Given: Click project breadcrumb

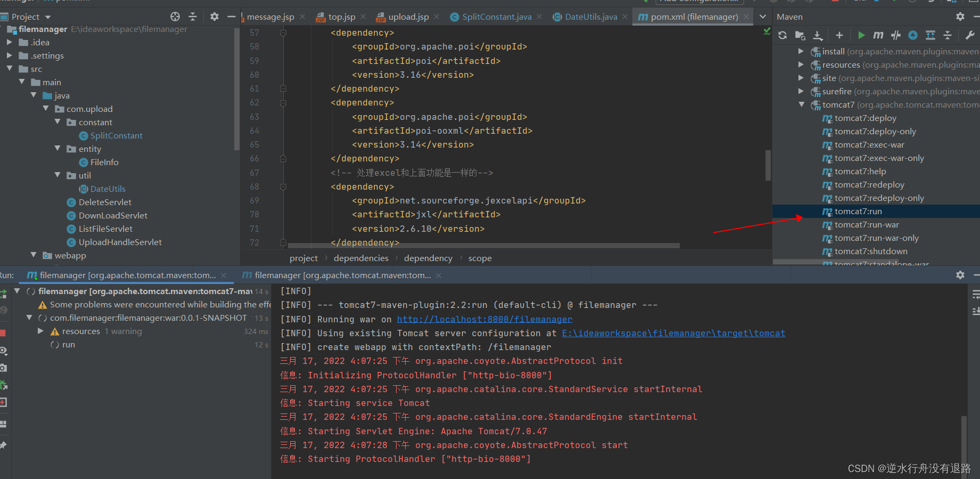Looking at the screenshot, I should [x=303, y=258].
